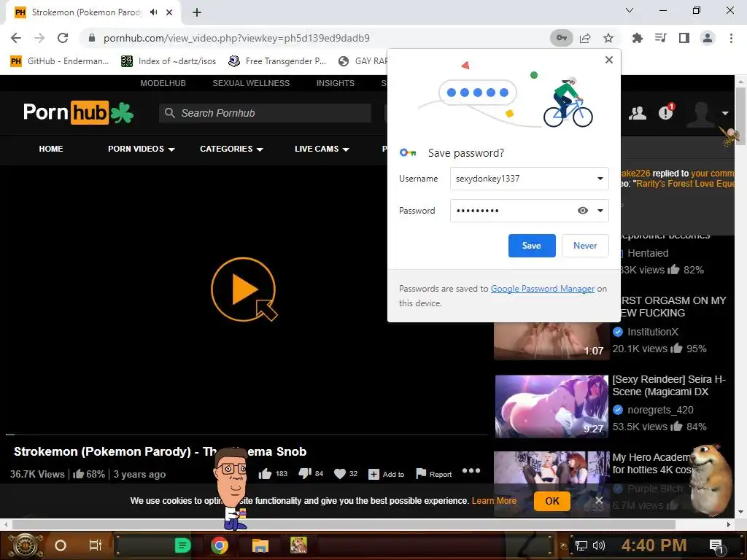Click the Search site input field
This screenshot has width=747, height=560.
pyautogui.click(x=265, y=113)
